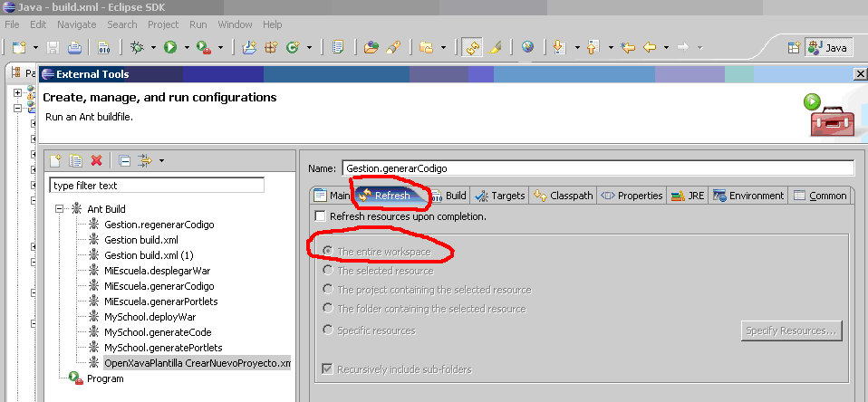Image resolution: width=868 pixels, height=402 pixels.
Task: Click the Build All (010) toolbar icon
Action: coord(103,48)
